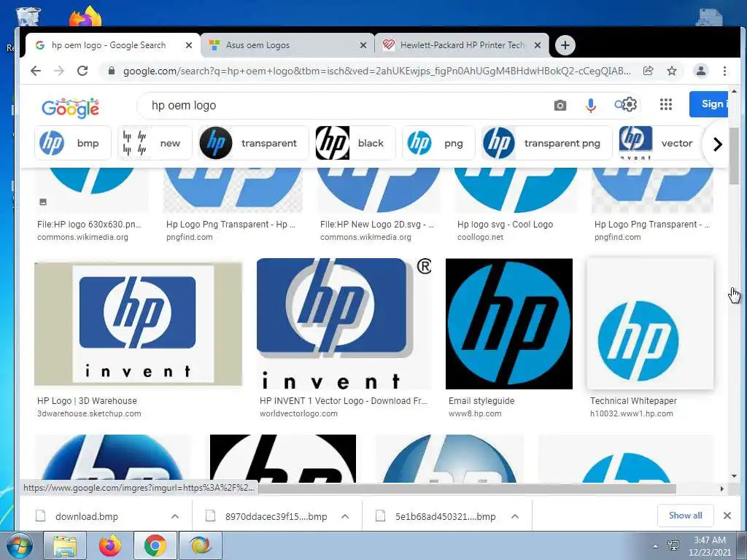747x560 pixels.
Task: Click the browser forward arrow
Action: [x=58, y=71]
